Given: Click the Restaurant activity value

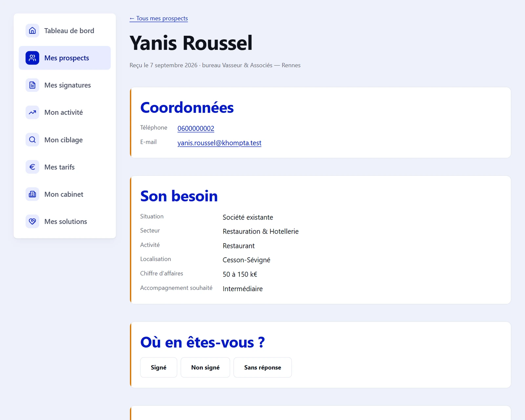Looking at the screenshot, I should pyautogui.click(x=239, y=246).
